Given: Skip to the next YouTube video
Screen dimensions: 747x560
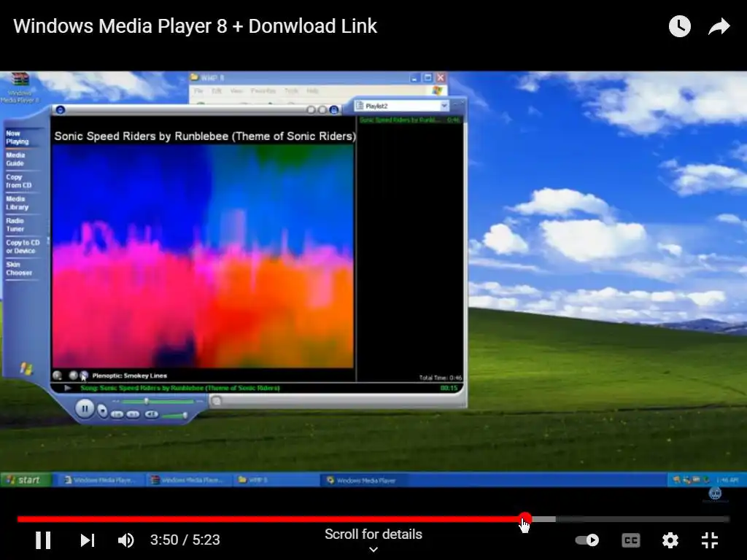Looking at the screenshot, I should click(88, 540).
